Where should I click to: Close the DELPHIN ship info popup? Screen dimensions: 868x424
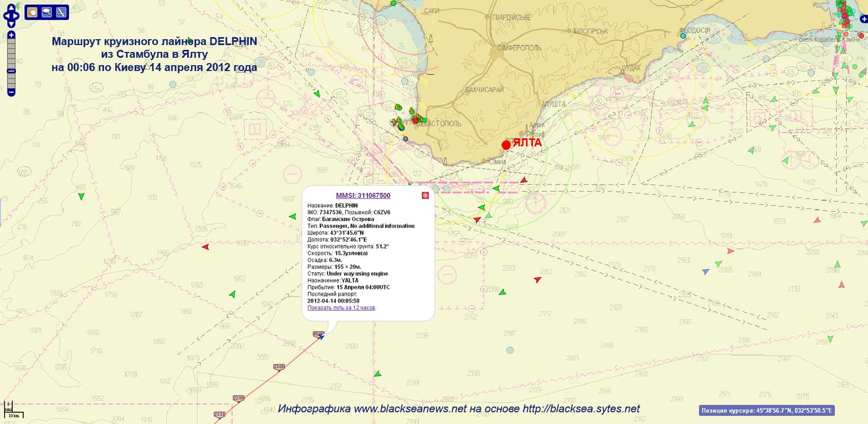[425, 196]
